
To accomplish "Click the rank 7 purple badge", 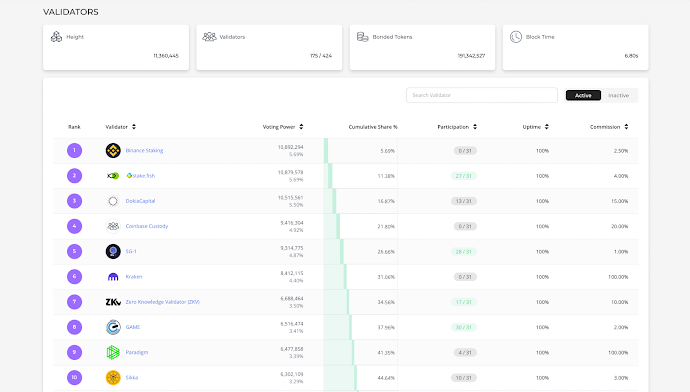I will tap(74, 302).
